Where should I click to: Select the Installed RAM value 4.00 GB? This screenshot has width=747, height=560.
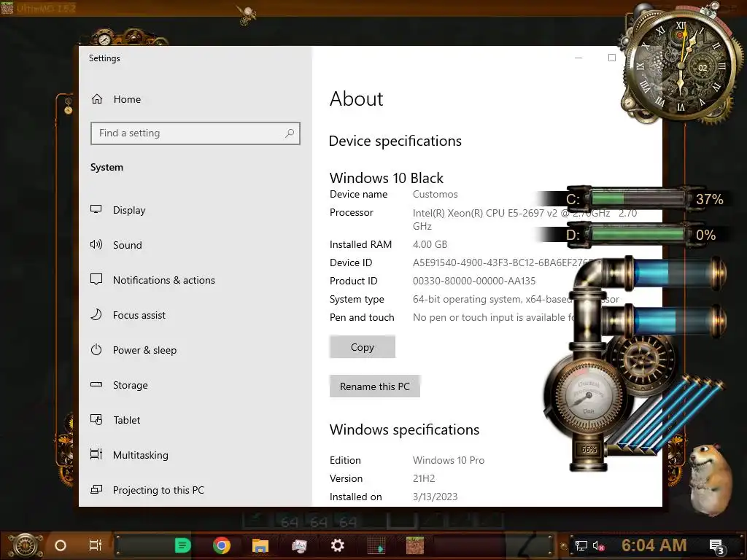430,245
